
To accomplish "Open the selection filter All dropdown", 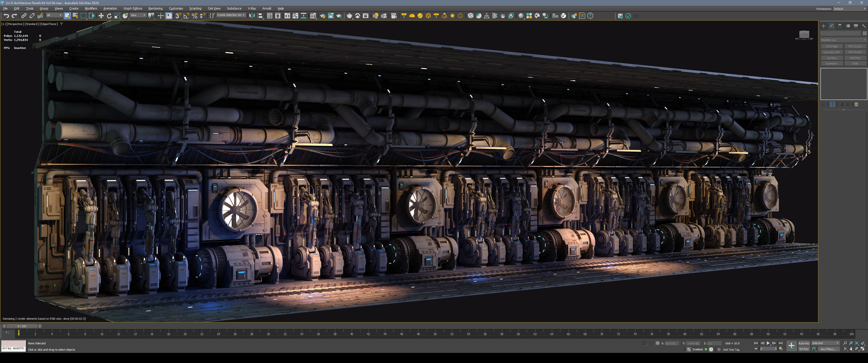I will [54, 15].
